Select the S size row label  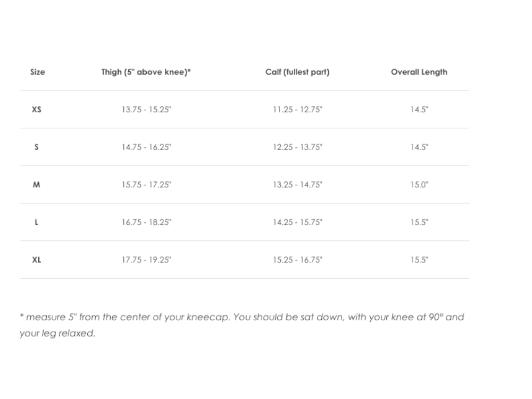(36, 147)
